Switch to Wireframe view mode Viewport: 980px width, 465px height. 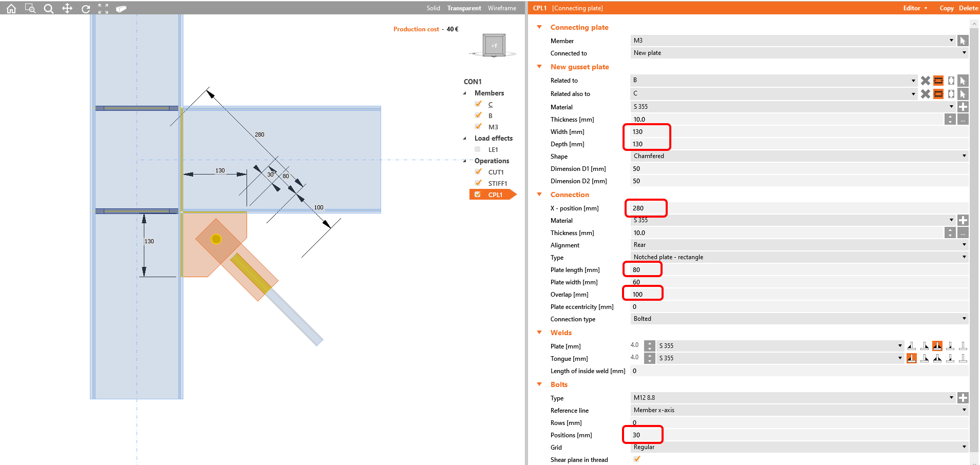coord(502,8)
